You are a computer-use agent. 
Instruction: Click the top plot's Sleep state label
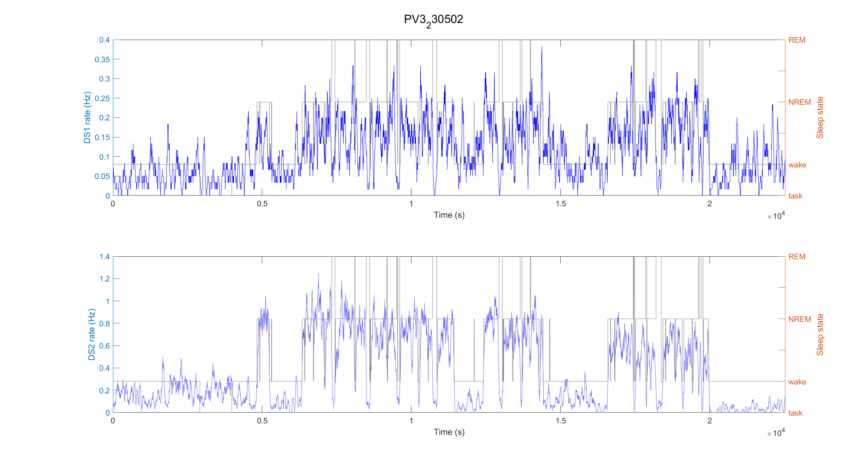tap(820, 118)
